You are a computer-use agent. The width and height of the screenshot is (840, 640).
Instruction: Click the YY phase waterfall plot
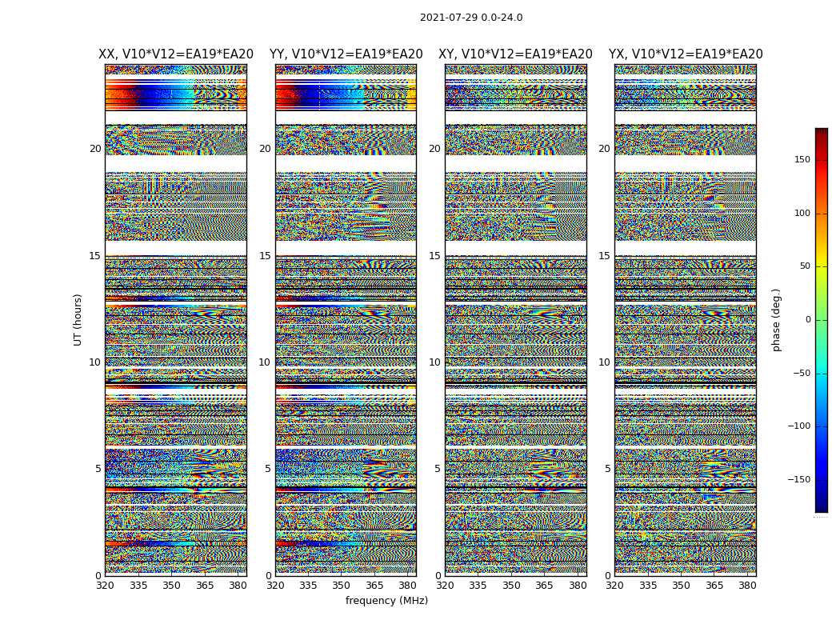346,320
